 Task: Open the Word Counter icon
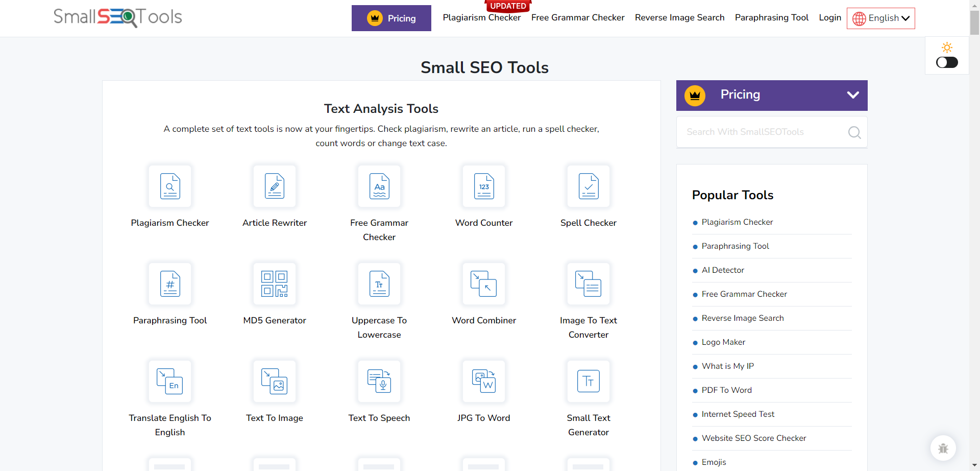(484, 186)
